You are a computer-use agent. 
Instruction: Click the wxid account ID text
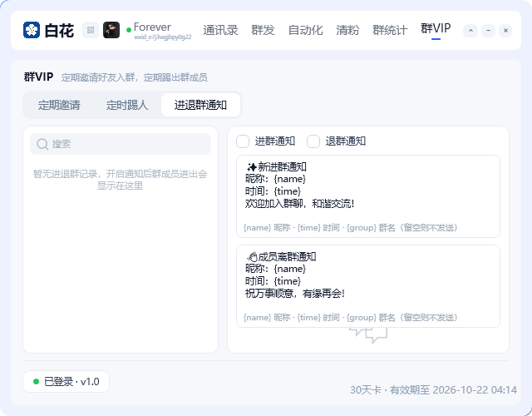tap(163, 37)
